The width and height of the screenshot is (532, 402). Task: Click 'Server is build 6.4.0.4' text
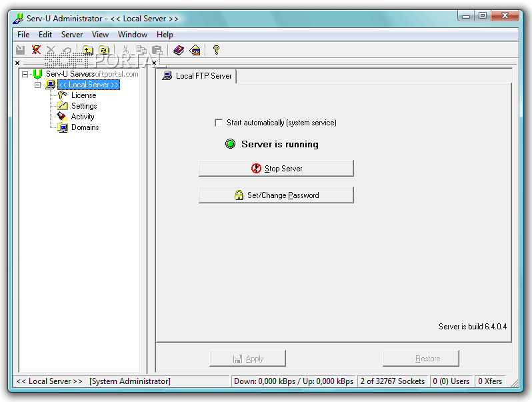point(473,327)
